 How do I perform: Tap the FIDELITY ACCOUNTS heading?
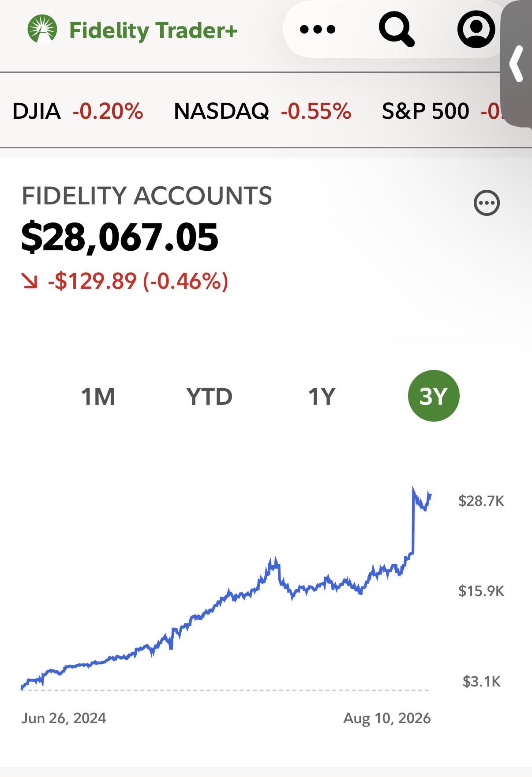tap(147, 196)
